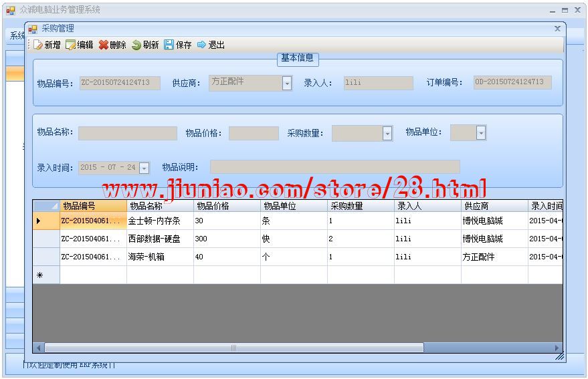Open the 物品单位 unit dropdown
Image resolution: width=588 pixels, height=379 pixels.
point(481,132)
